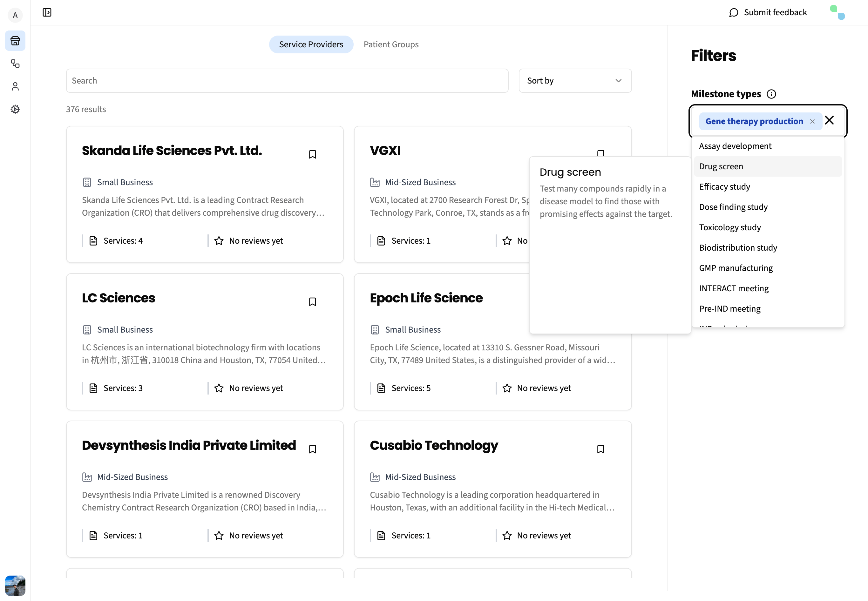868x601 pixels.
Task: Click the green and blue logo dots
Action: tap(837, 12)
